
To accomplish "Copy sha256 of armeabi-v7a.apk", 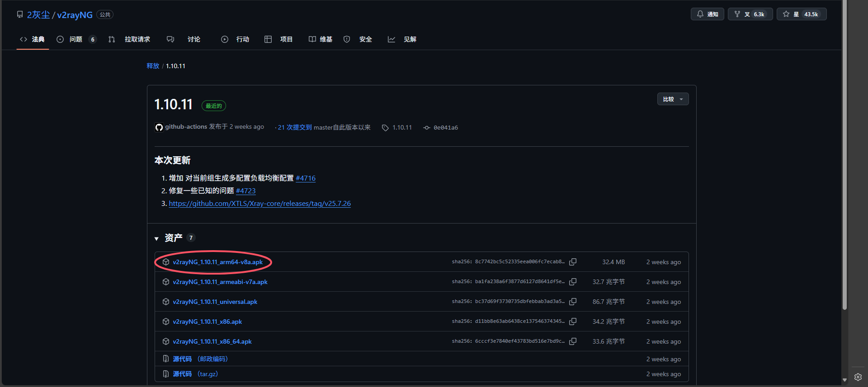I will [573, 282].
